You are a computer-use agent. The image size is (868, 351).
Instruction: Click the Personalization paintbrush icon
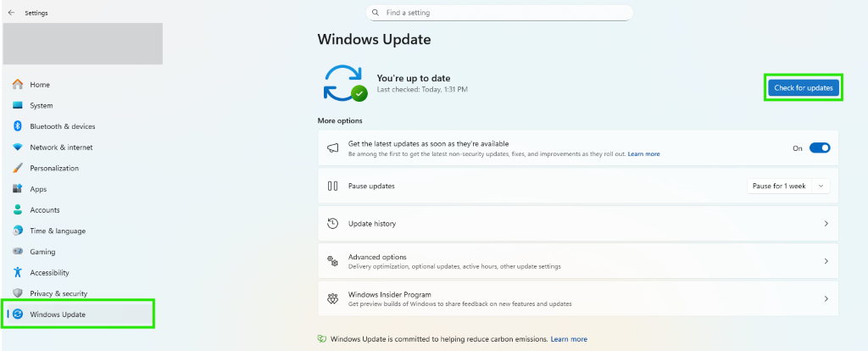(18, 168)
